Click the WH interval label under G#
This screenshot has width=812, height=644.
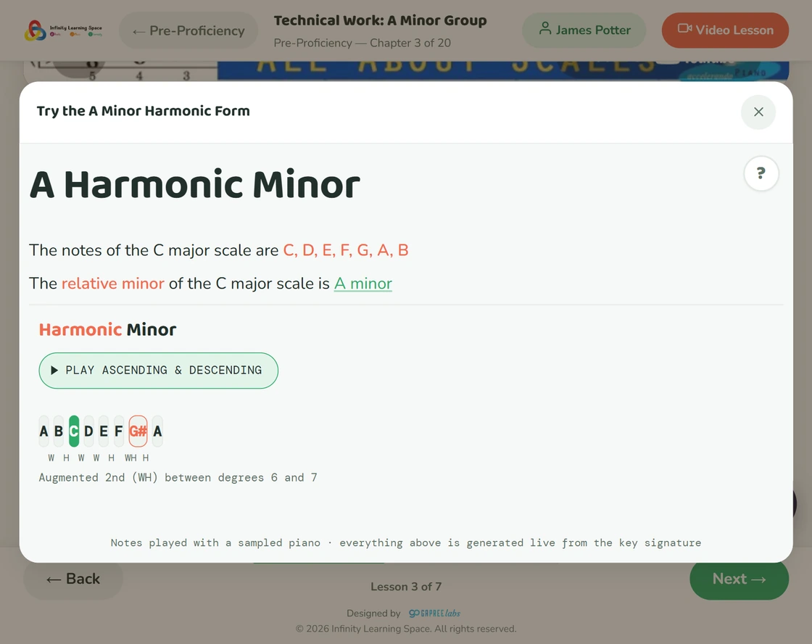(130, 458)
